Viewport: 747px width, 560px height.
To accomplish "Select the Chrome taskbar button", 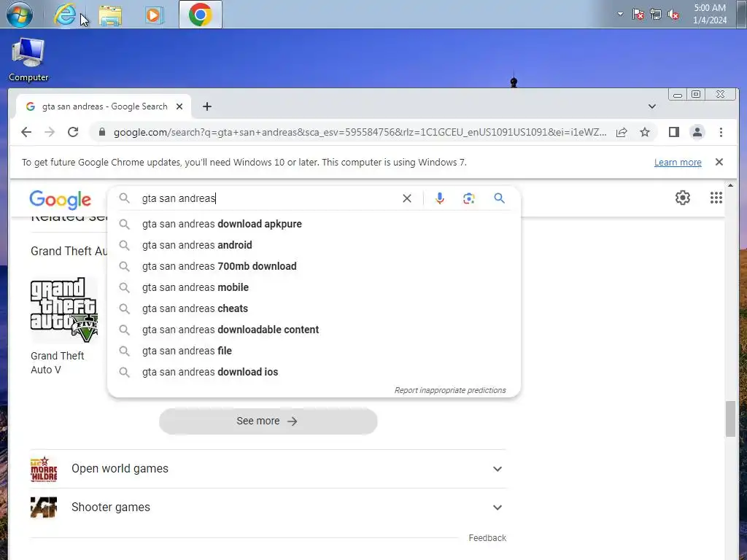I will 201,15.
